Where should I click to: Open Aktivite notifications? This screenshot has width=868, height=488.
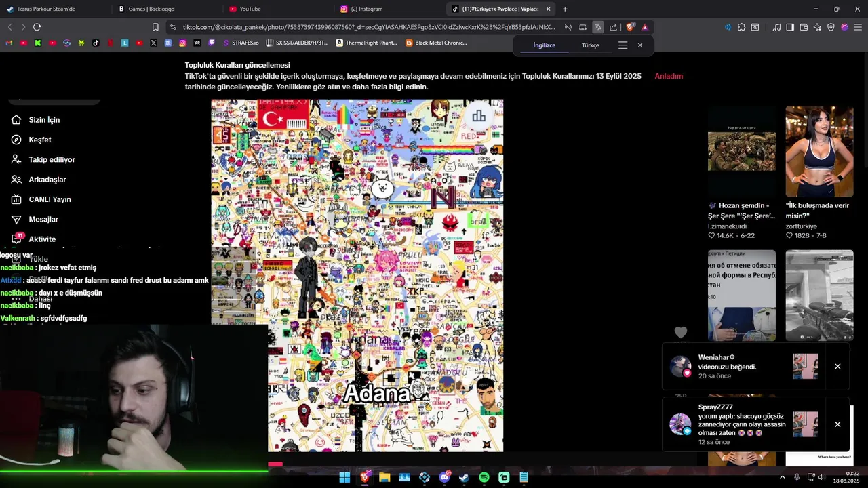pyautogui.click(x=33, y=239)
